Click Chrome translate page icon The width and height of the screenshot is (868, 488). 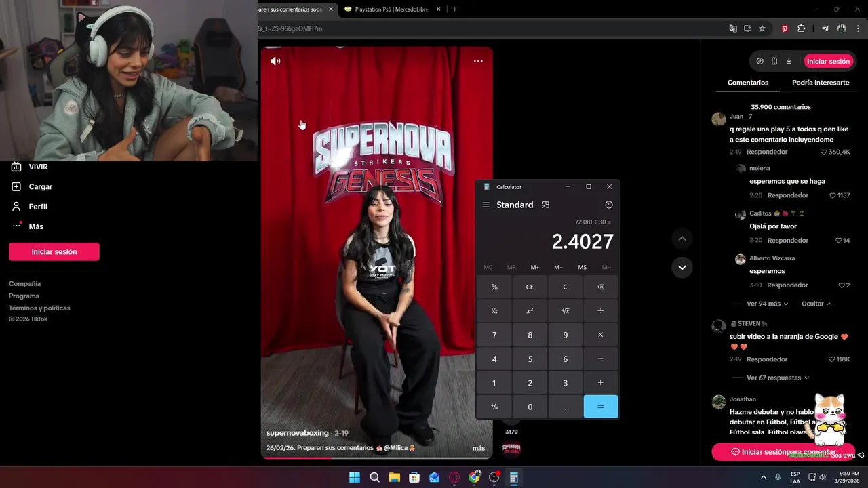click(733, 28)
